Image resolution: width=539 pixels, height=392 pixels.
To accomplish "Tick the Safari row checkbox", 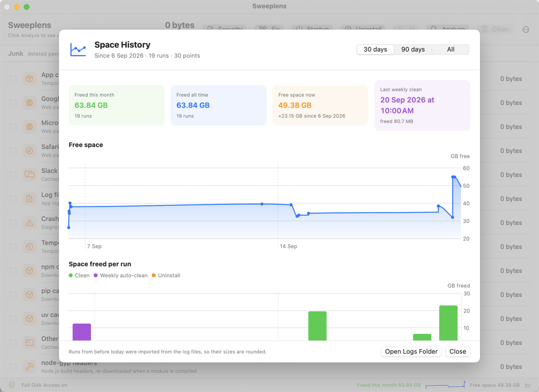I will 13,150.
